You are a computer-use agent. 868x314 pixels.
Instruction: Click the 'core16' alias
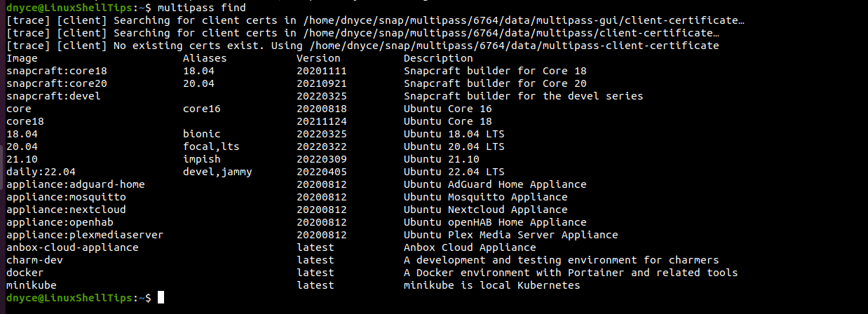(x=201, y=109)
